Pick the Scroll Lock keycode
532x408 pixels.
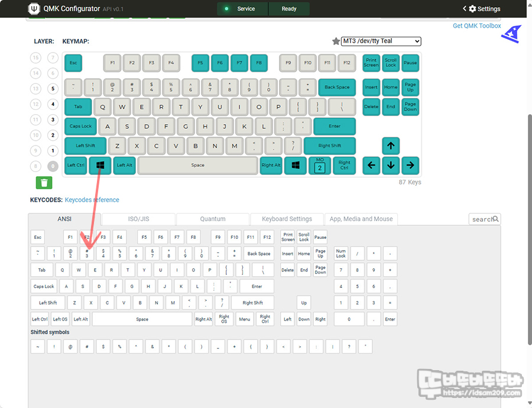click(x=304, y=237)
